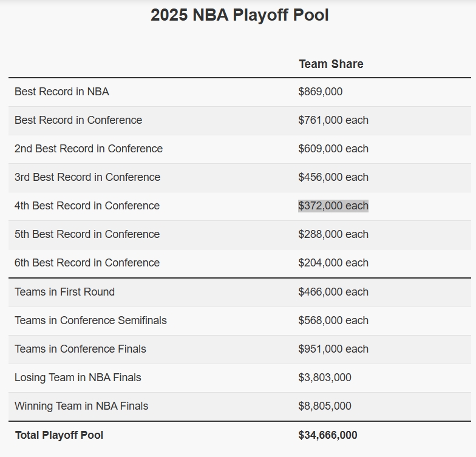Select the "$568,000 each" amount
This screenshot has height=457, width=476.
click(x=333, y=320)
